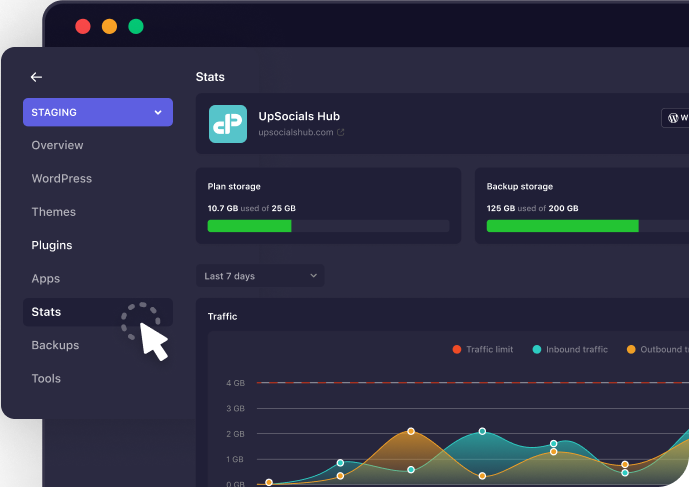Click the 4 GB axis label
The height and width of the screenshot is (487, 689).
(236, 383)
